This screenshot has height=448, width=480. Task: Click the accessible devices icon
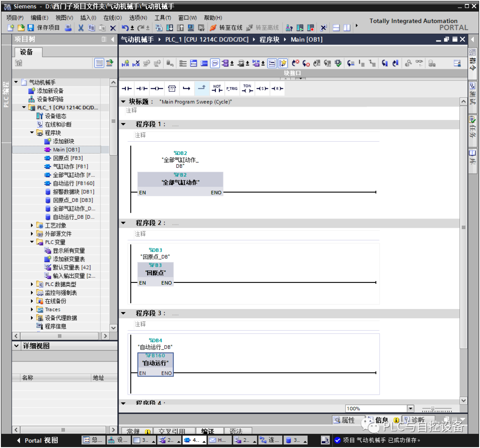tap(289, 28)
